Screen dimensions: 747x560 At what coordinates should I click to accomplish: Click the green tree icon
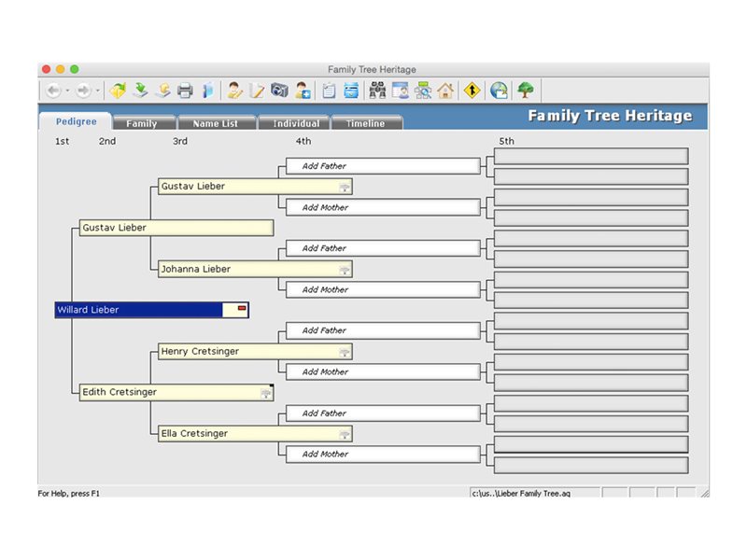(526, 91)
